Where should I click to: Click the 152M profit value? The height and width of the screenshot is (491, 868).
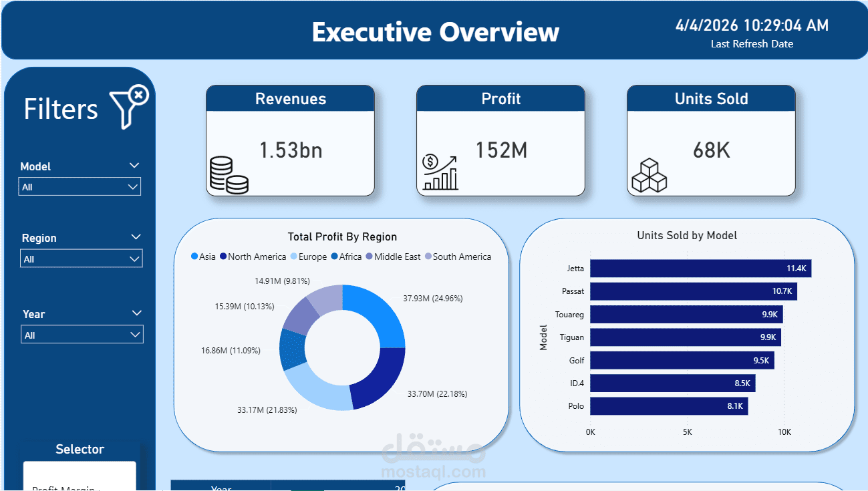tap(501, 151)
